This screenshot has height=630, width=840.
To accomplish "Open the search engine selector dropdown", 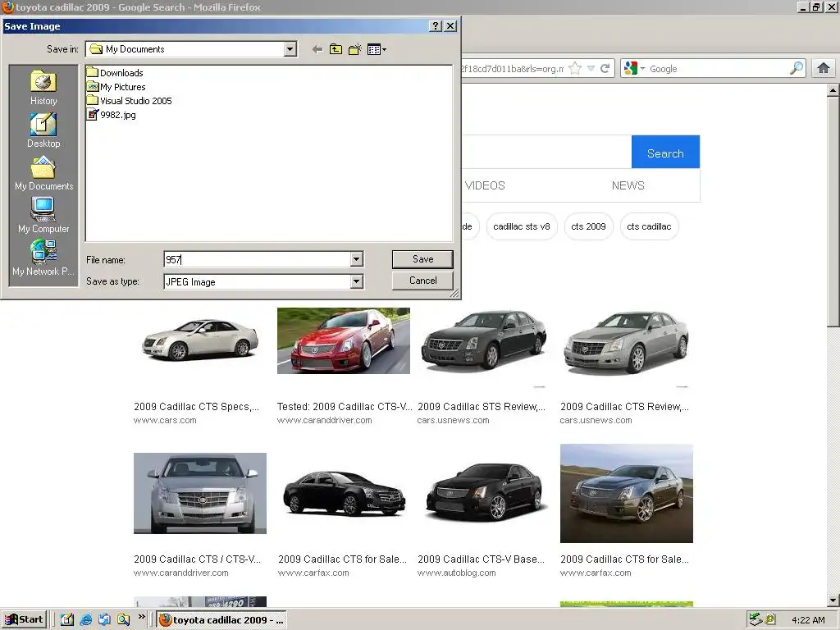I will pyautogui.click(x=635, y=69).
